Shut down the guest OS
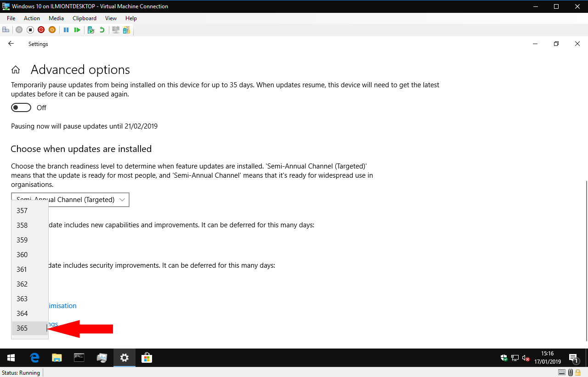Viewport: 588px width, 377px height. tap(41, 29)
